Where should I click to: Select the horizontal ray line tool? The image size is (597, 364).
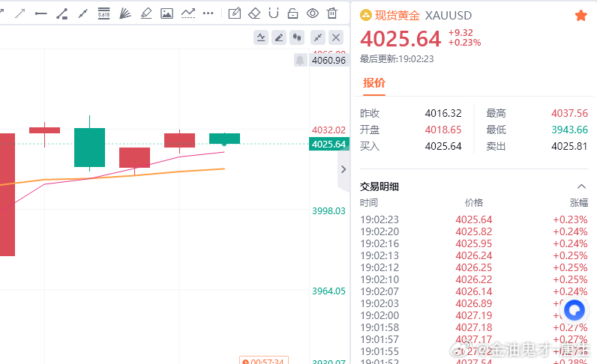pyautogui.click(x=40, y=13)
